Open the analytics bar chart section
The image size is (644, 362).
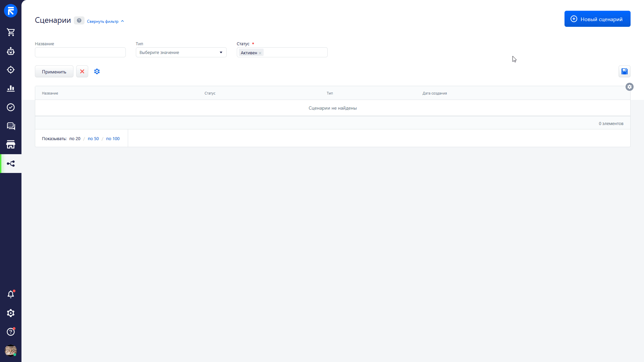pos(11,88)
